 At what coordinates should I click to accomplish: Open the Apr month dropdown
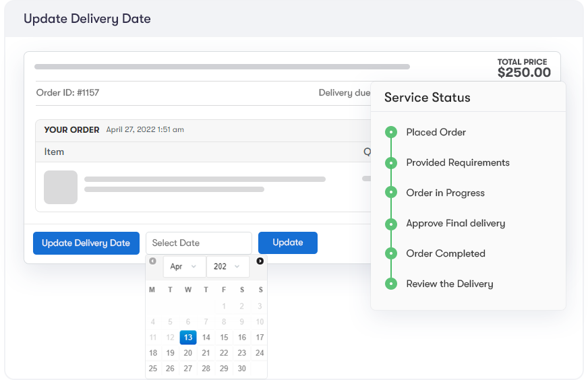tap(185, 266)
